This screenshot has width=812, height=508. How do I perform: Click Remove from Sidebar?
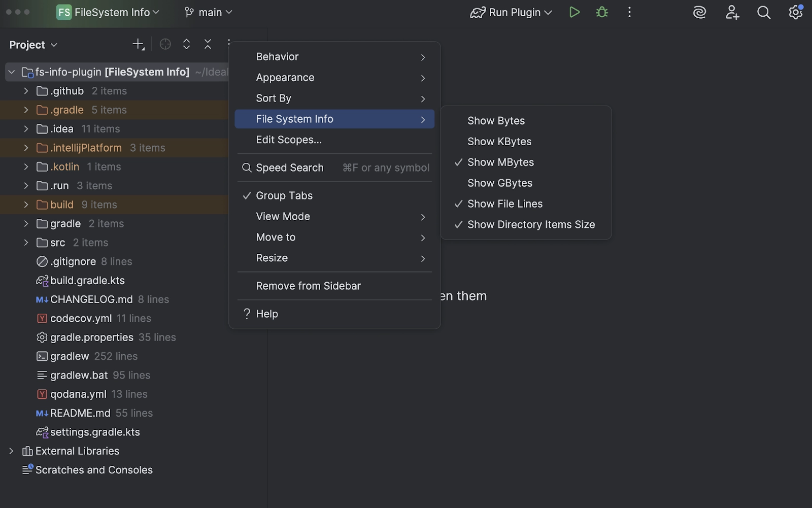click(x=308, y=286)
